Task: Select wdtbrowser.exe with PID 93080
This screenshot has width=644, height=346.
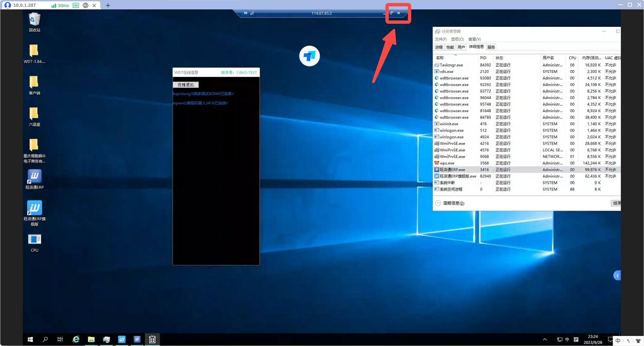Action: coord(527,78)
